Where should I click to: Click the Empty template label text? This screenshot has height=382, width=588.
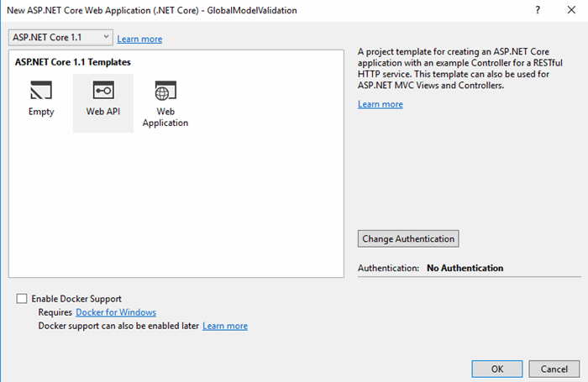(41, 112)
